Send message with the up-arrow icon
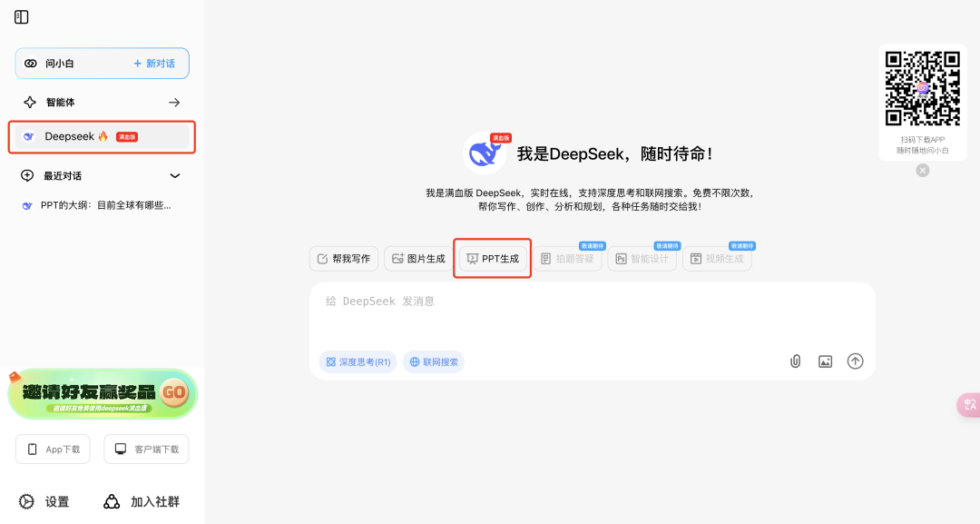 (x=855, y=361)
